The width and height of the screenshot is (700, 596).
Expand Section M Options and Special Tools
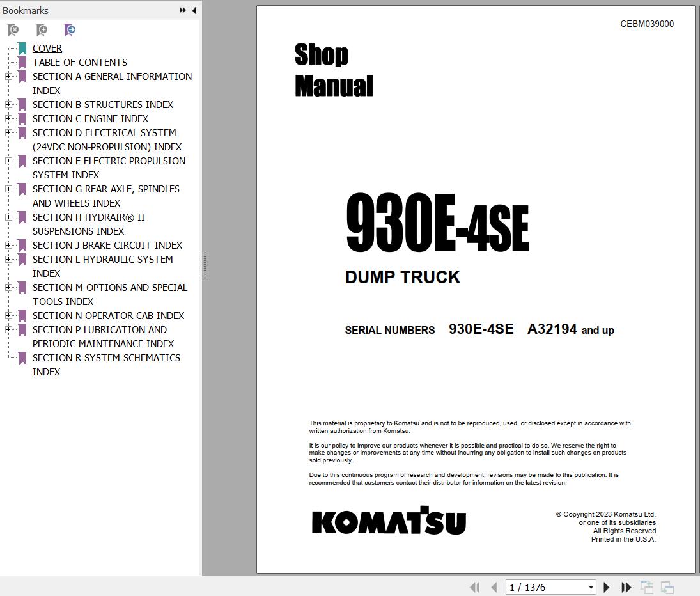pyautogui.click(x=8, y=288)
